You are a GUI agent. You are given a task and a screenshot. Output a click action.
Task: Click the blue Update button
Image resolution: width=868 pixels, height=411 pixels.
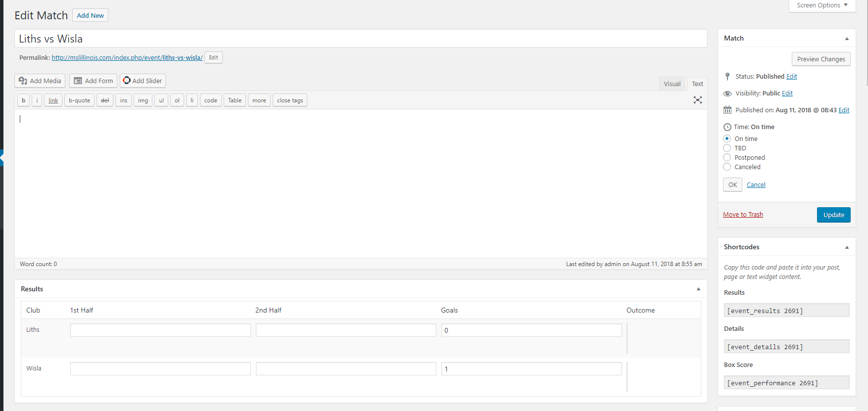click(x=833, y=215)
